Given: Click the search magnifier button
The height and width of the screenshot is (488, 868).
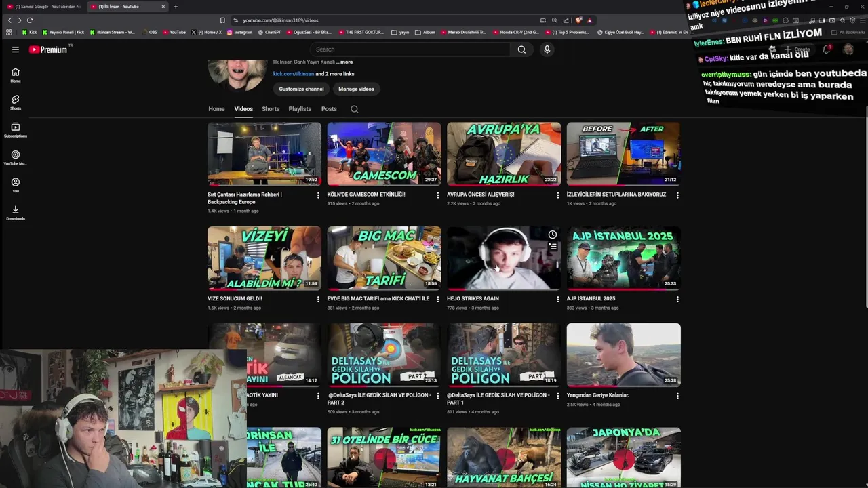Looking at the screenshot, I should tap(521, 49).
